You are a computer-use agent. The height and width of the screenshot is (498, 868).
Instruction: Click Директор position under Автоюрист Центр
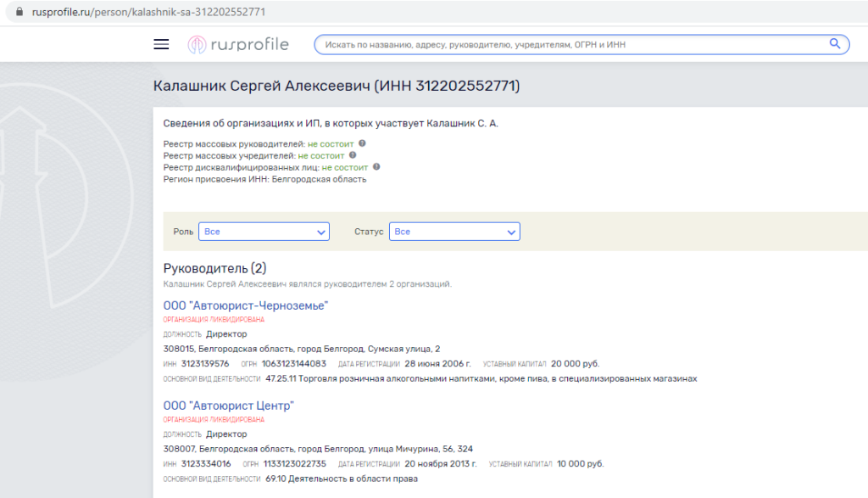[226, 434]
